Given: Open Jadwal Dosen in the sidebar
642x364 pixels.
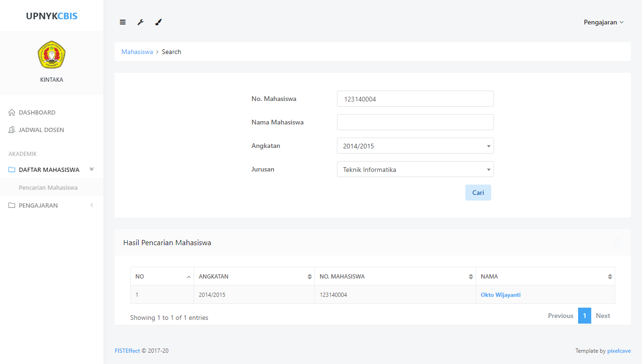Looking at the screenshot, I should 41,130.
